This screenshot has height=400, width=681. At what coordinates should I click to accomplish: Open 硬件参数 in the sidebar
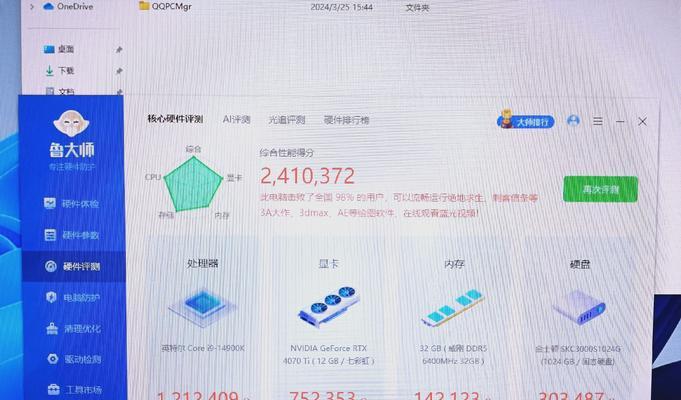pos(72,235)
